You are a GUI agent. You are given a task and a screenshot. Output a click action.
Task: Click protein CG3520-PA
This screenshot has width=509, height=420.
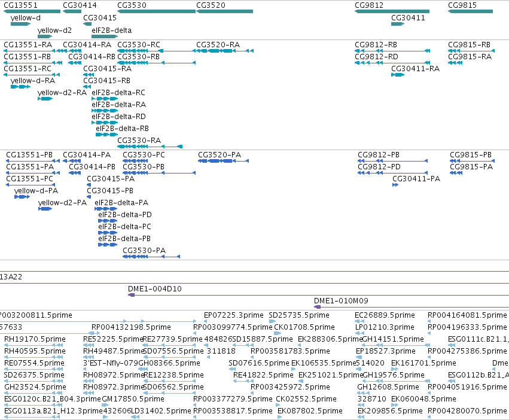tap(223, 161)
